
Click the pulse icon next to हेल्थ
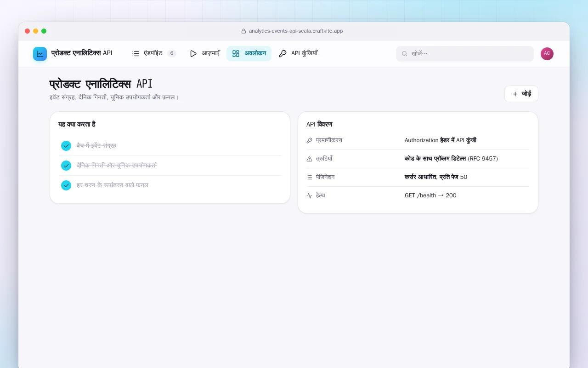(309, 195)
